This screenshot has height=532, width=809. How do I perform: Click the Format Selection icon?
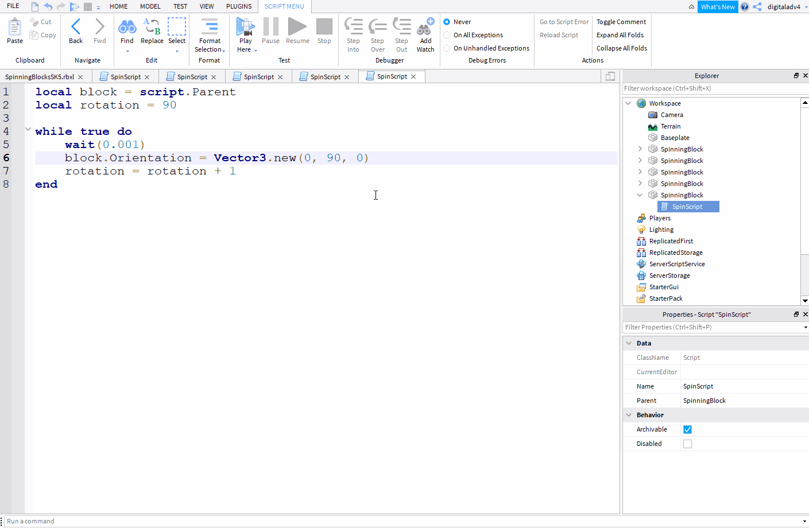pyautogui.click(x=210, y=26)
